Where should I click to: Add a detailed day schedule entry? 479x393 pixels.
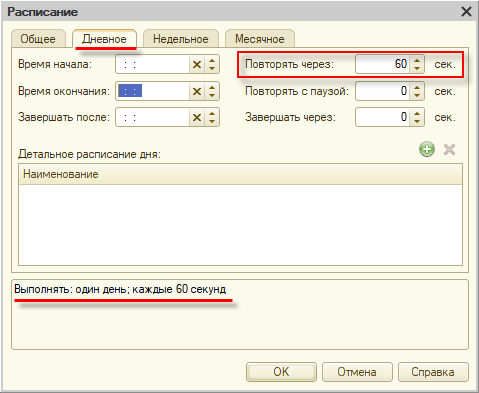coord(427,149)
